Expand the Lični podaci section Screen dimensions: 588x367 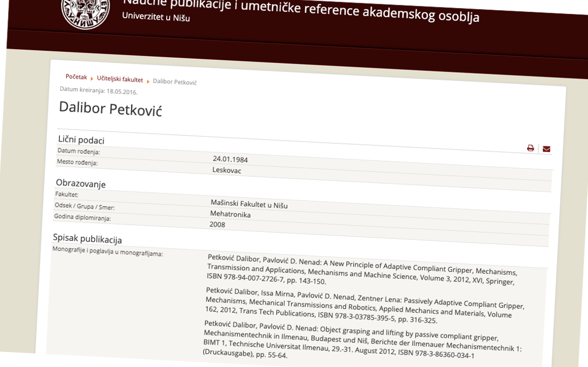point(82,140)
